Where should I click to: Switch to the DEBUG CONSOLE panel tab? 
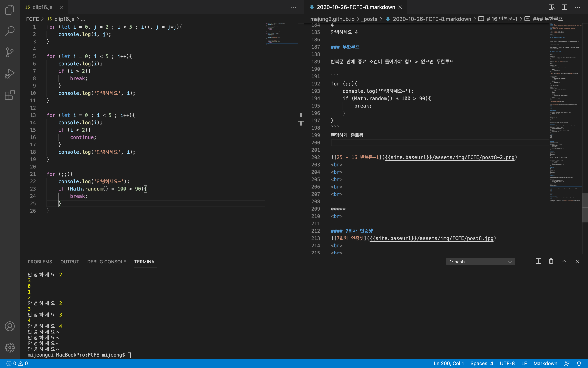pyautogui.click(x=107, y=262)
